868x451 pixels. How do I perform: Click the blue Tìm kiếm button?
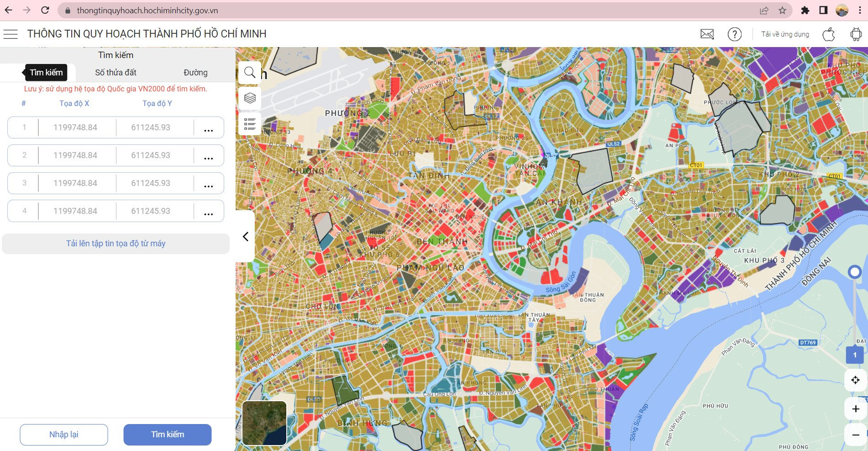tap(168, 435)
